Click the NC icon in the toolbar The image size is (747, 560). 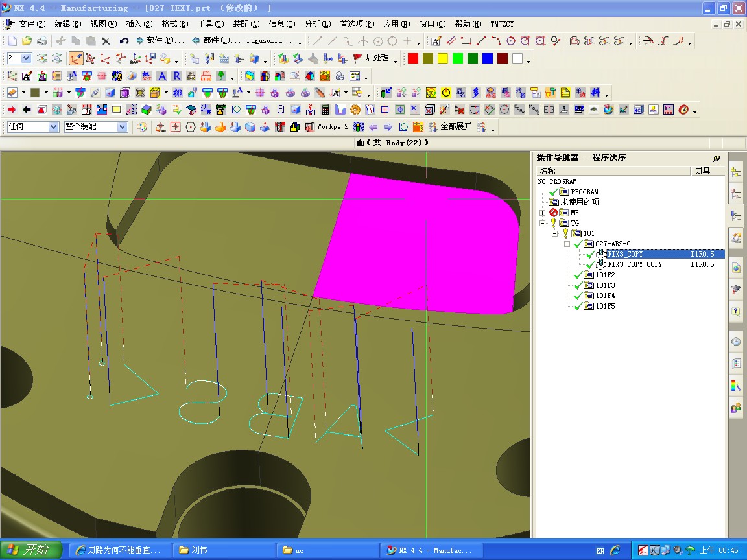[x=638, y=110]
